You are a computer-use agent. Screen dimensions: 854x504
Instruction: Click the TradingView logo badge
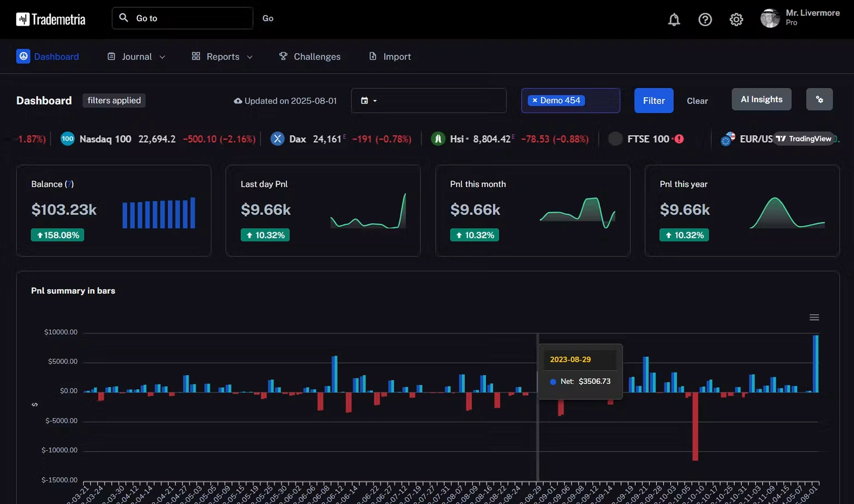[x=804, y=139]
